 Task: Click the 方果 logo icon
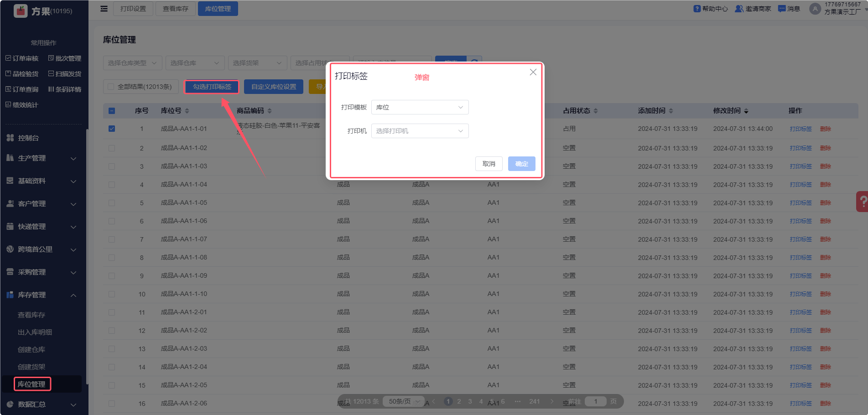[21, 10]
